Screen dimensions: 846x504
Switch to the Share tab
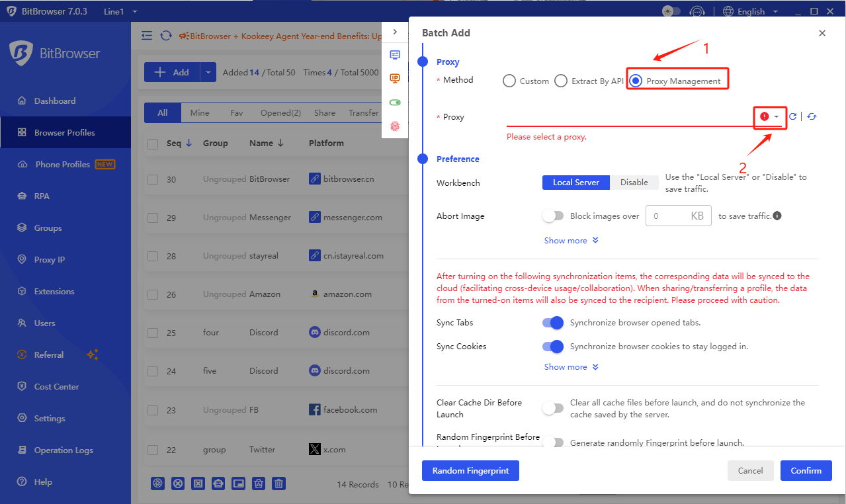tap(325, 113)
